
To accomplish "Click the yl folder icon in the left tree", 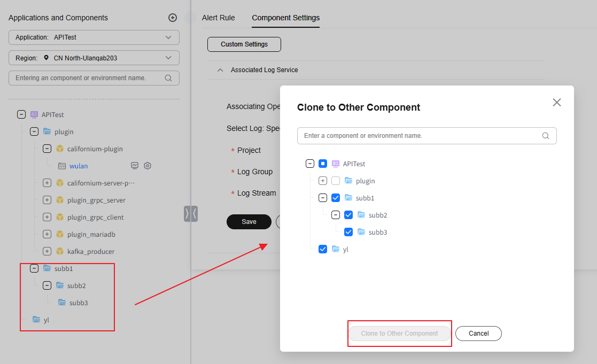I will coord(36,320).
